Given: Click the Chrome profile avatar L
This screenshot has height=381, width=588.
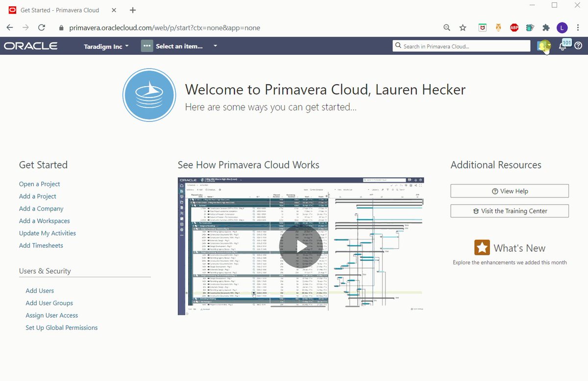Looking at the screenshot, I should point(563,28).
